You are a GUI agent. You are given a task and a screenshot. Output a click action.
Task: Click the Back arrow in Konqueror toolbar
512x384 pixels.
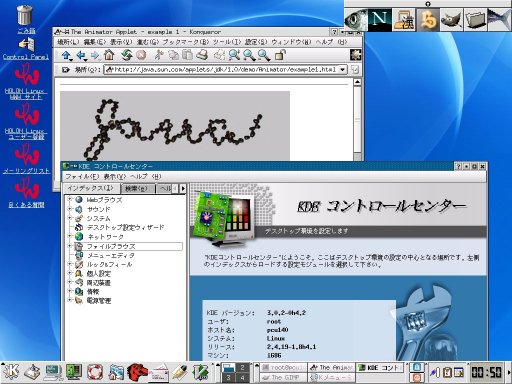(x=81, y=55)
